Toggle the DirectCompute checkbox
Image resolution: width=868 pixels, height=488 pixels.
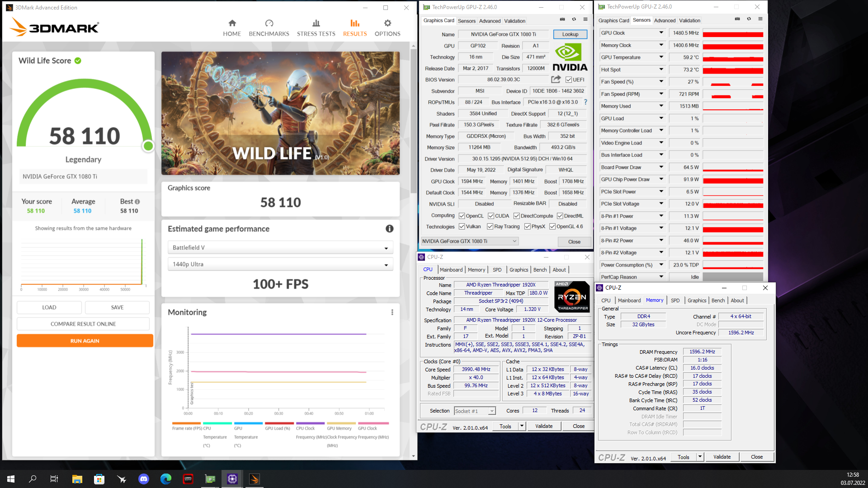coord(516,216)
